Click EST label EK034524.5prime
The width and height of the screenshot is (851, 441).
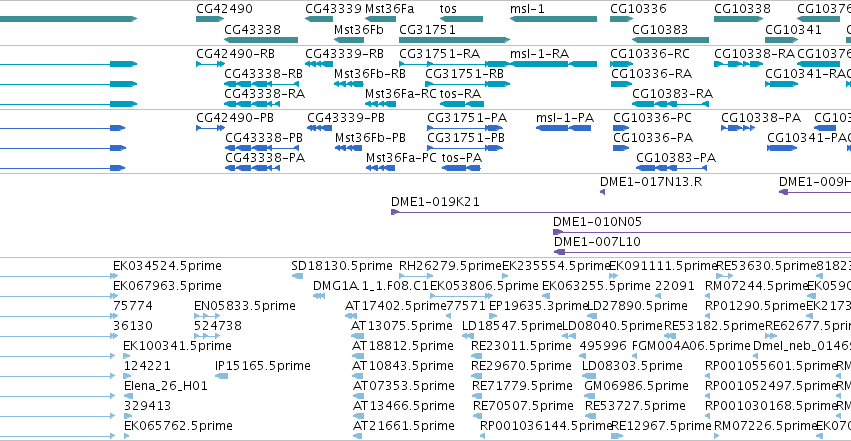pyautogui.click(x=167, y=266)
